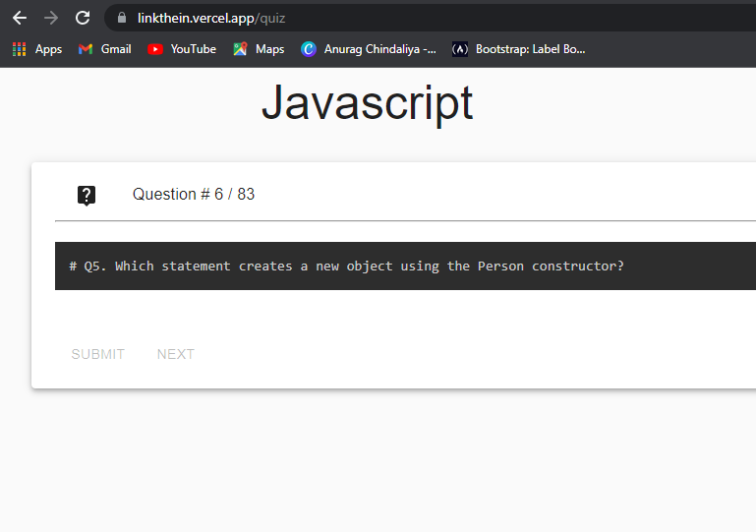The image size is (756, 532).
Task: Open the Apps bookmark label
Action: coord(48,49)
